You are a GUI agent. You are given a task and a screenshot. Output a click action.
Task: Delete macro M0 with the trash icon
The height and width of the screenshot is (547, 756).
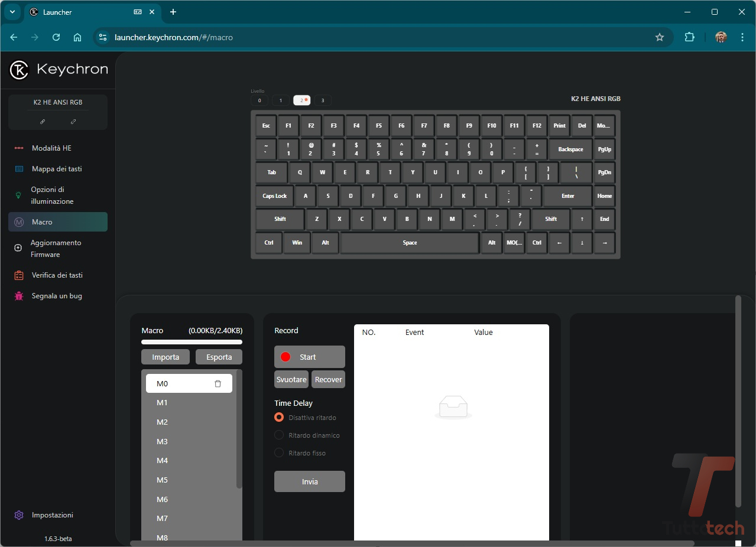click(218, 384)
